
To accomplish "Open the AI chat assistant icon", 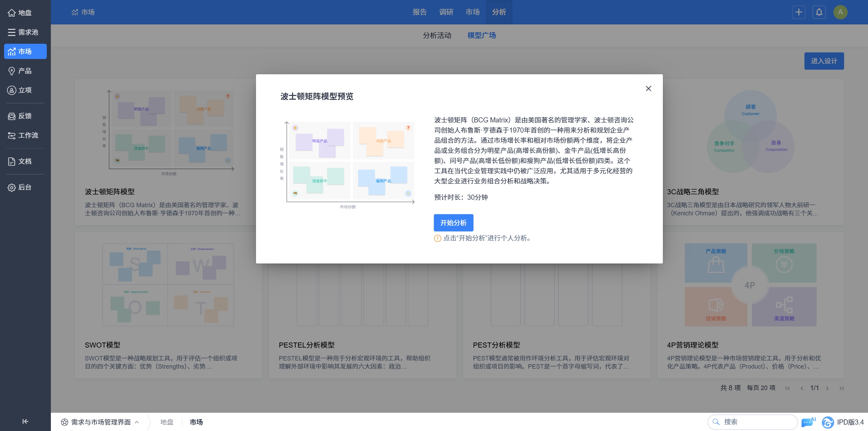I will (808, 422).
